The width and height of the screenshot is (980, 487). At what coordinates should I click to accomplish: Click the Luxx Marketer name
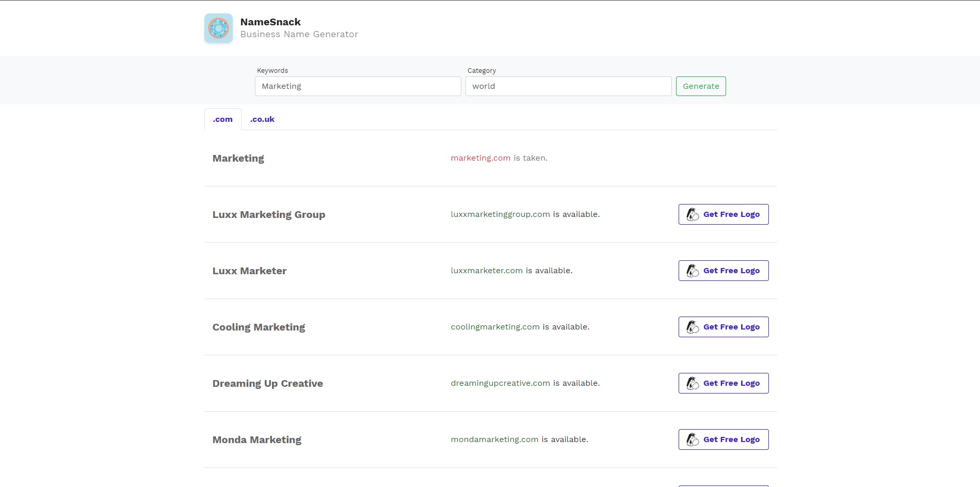(249, 271)
